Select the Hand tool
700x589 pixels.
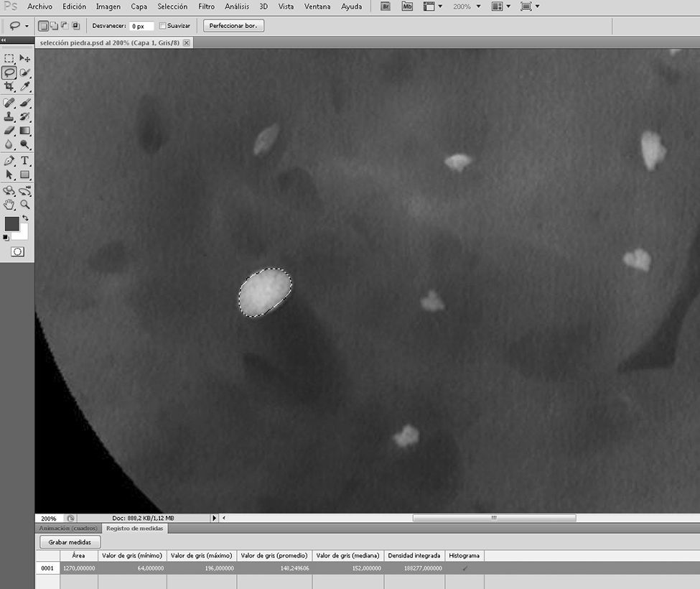tap(9, 205)
